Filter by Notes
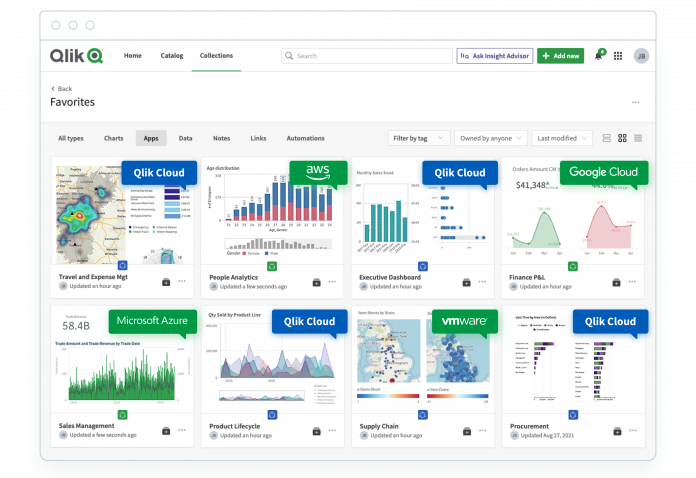Viewport: 696px width, 478px height. click(x=221, y=138)
